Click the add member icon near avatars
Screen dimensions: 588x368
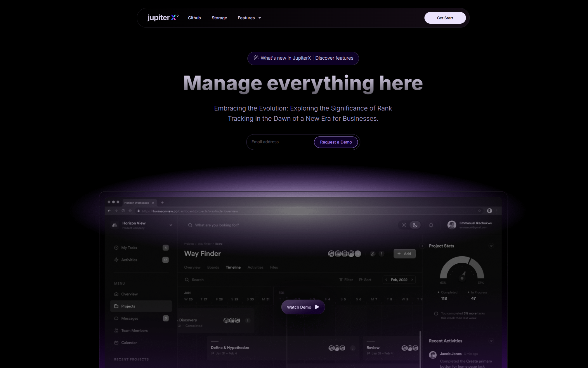(x=372, y=254)
